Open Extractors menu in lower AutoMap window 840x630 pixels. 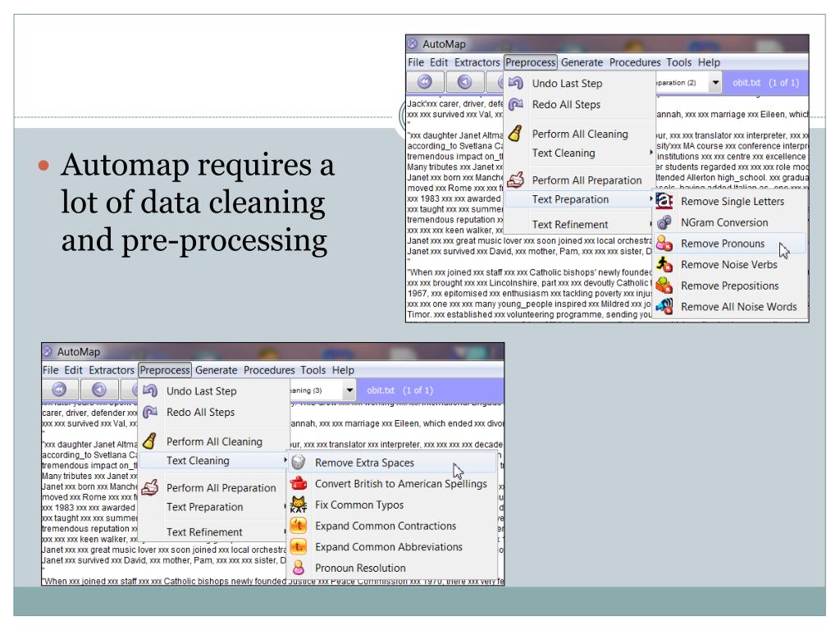(112, 370)
